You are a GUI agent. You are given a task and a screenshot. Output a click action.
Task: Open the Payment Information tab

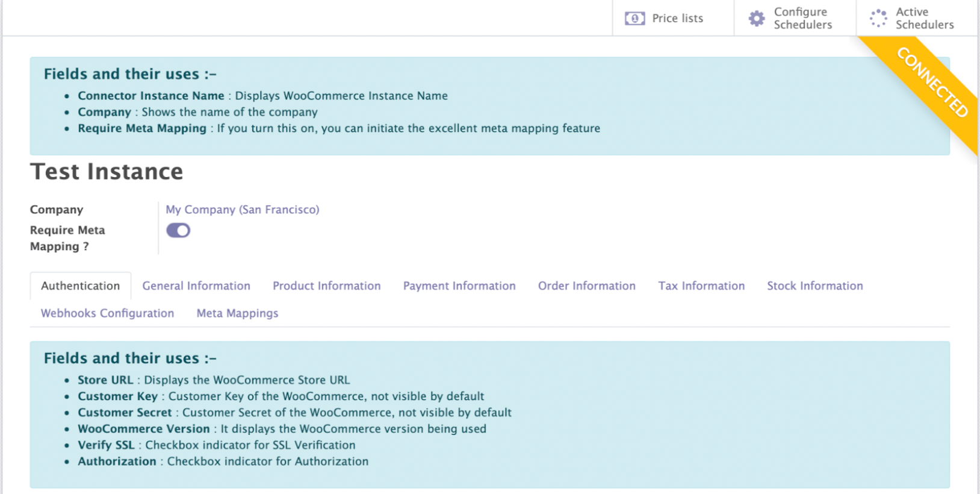[x=459, y=286]
